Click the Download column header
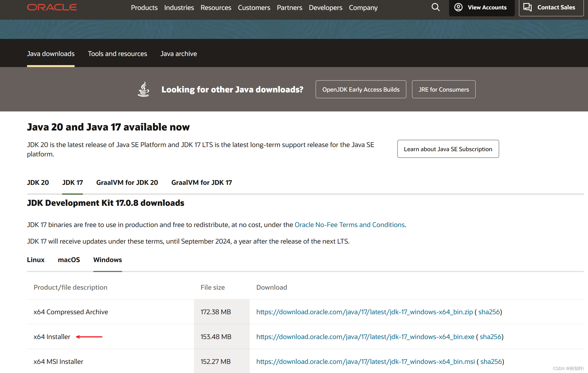The width and height of the screenshot is (588, 373). point(272,287)
